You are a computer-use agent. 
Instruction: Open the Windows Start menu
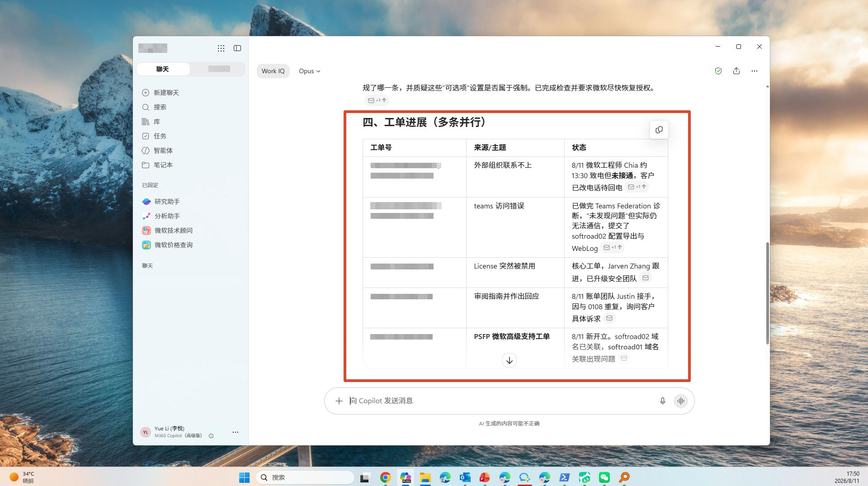(245, 477)
